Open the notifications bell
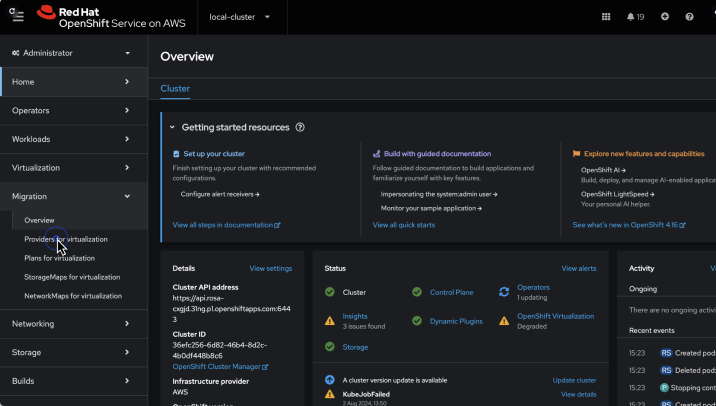 (x=635, y=17)
